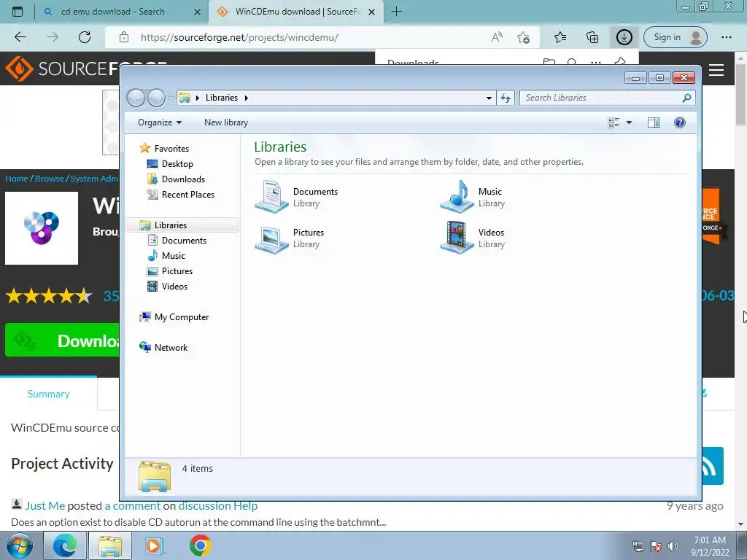Click the Explorer forward navigation button
The height and width of the screenshot is (560, 747).
[156, 98]
